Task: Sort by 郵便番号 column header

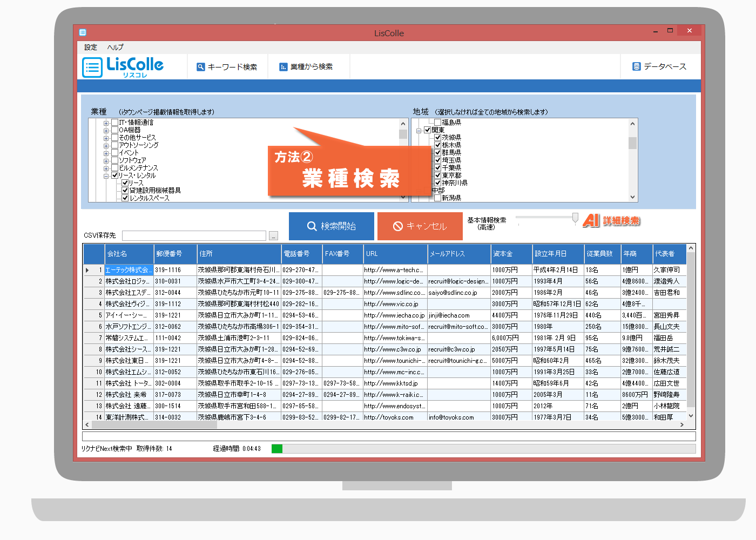Action: point(175,253)
